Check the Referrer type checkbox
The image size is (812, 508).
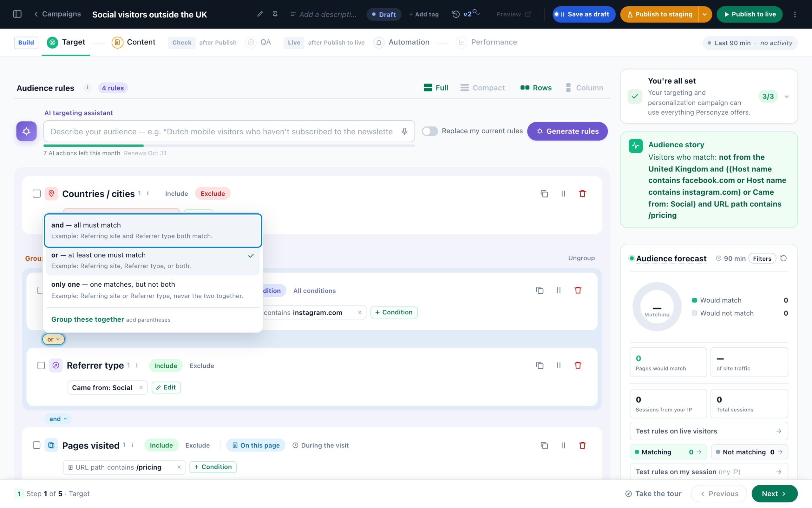click(x=41, y=365)
